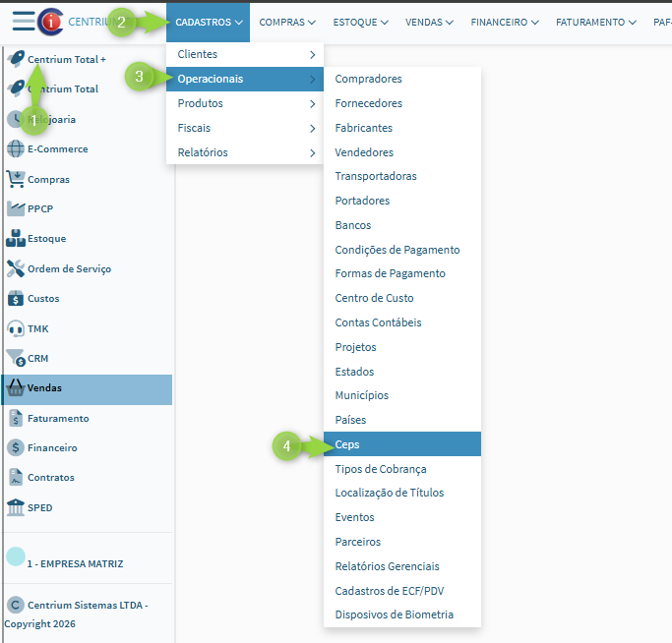Click the Compras shopping cart icon
Viewport: 672px width, 643px height.
tap(15, 179)
